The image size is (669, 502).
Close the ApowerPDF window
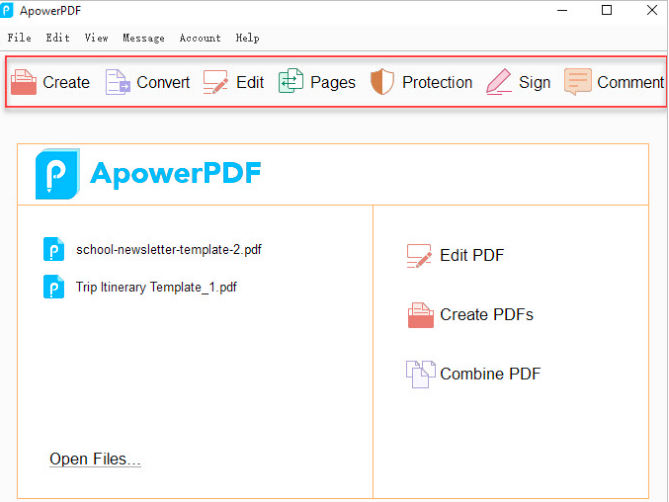tap(652, 10)
